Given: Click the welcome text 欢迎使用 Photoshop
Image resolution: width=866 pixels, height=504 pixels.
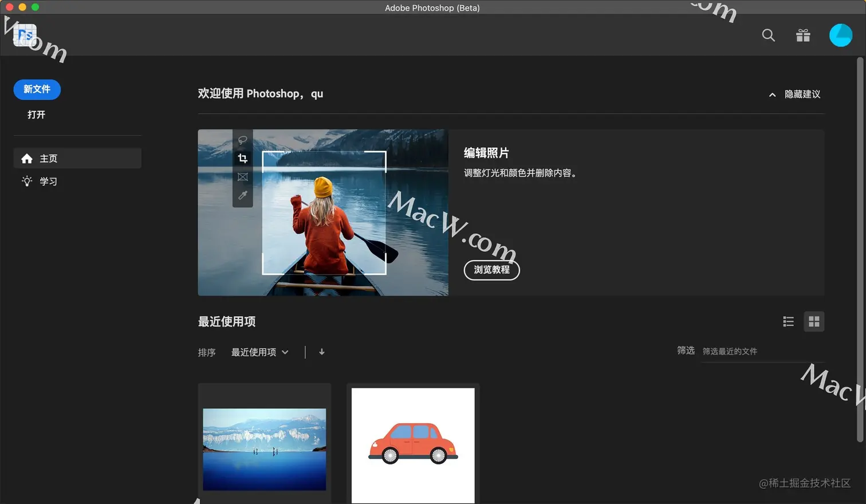Looking at the screenshot, I should pyautogui.click(x=261, y=93).
